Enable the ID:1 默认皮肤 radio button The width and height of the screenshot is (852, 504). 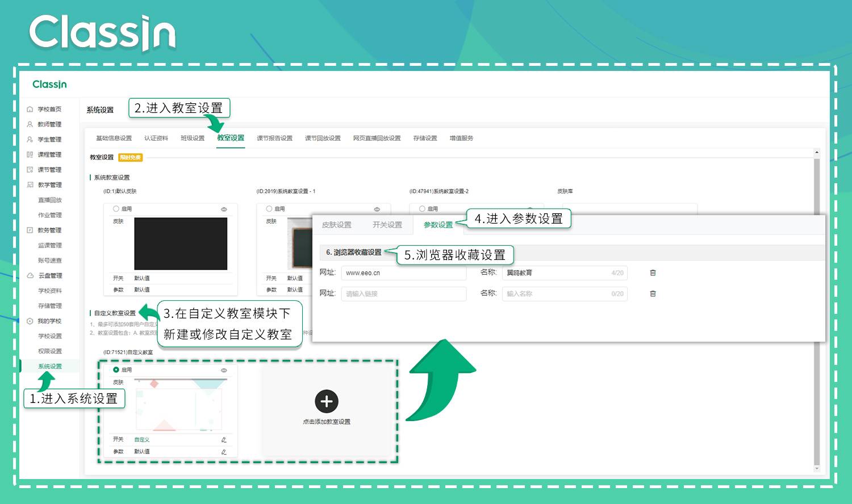coord(116,209)
